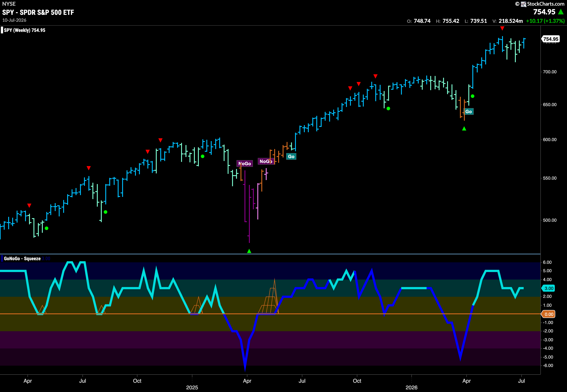
Task: Click the volume value 218.524m
Action: [x=511, y=21]
